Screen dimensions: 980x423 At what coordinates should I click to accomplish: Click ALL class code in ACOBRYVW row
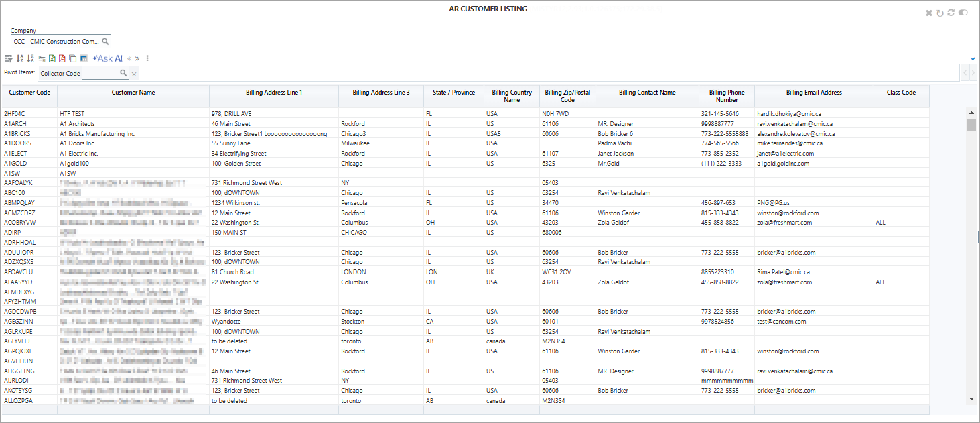point(880,223)
